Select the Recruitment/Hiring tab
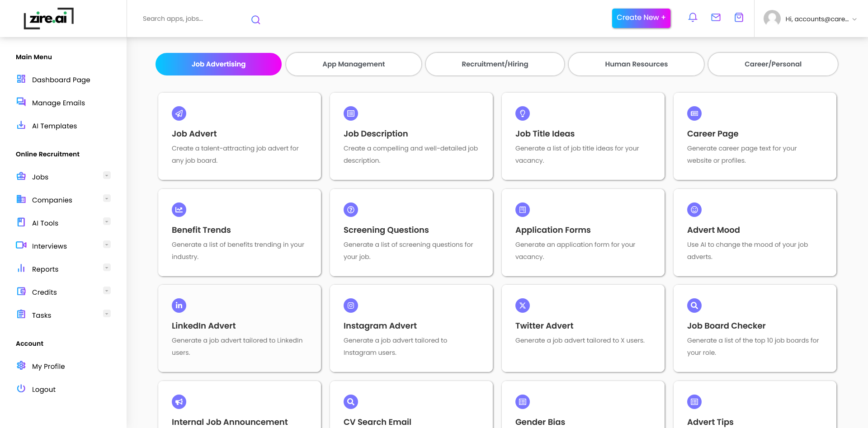 coord(495,64)
